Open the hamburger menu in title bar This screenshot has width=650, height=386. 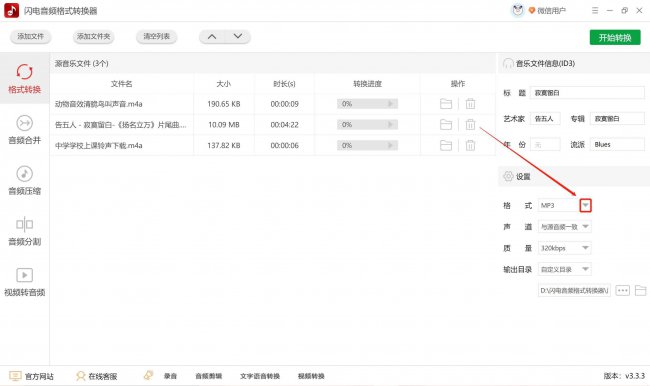[x=595, y=11]
